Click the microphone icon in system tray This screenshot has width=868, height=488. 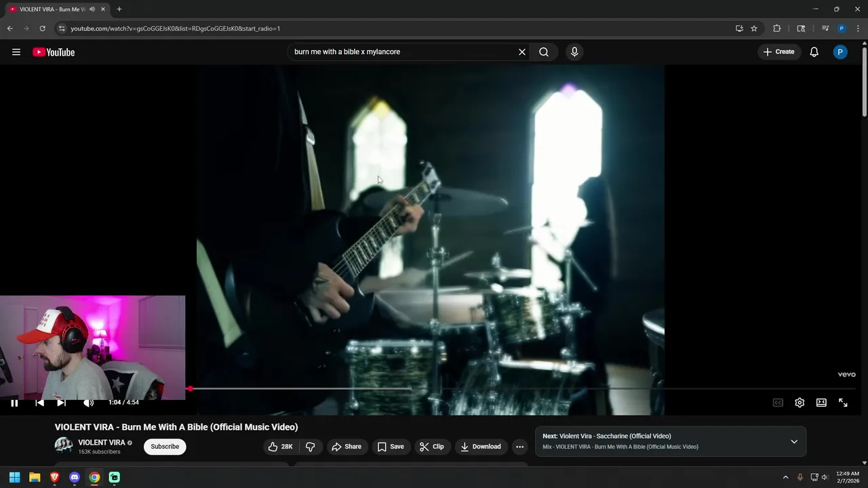point(800,477)
